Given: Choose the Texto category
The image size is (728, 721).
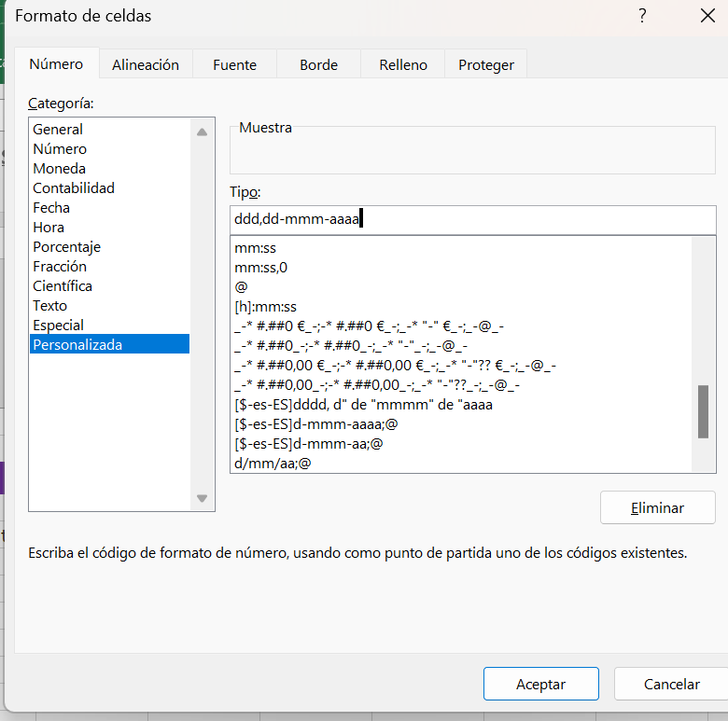Looking at the screenshot, I should 109,306.
